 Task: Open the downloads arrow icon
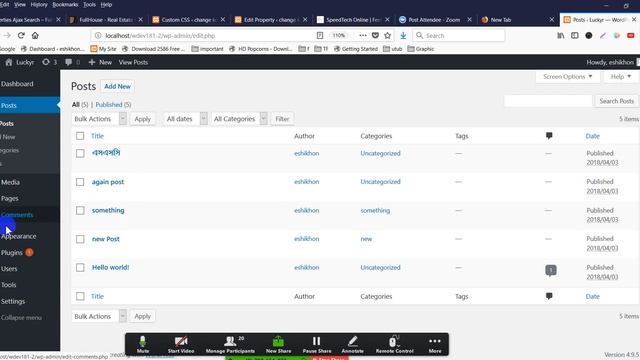(403, 36)
